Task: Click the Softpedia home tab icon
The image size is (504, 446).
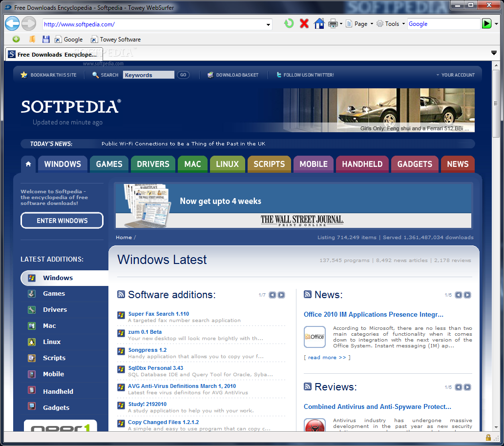Action: 28,164
